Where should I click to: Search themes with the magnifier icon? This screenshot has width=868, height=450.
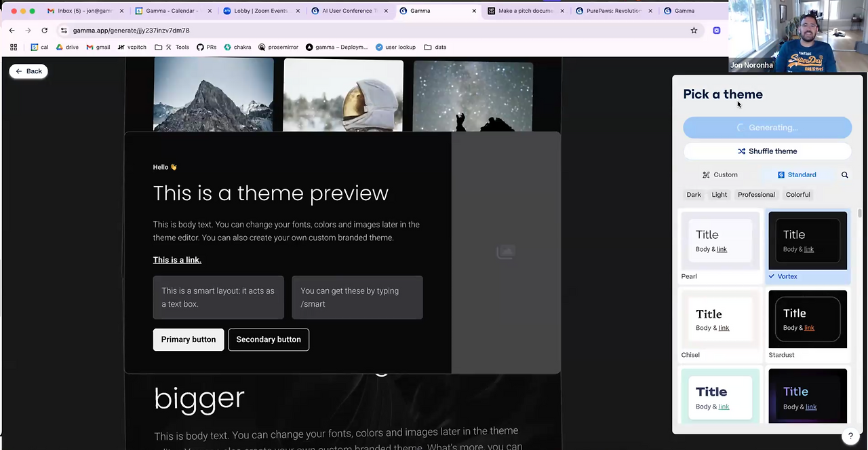click(845, 174)
